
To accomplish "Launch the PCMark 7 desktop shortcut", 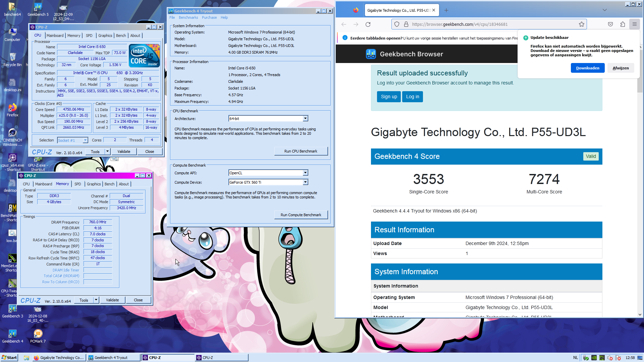I will point(38,336).
